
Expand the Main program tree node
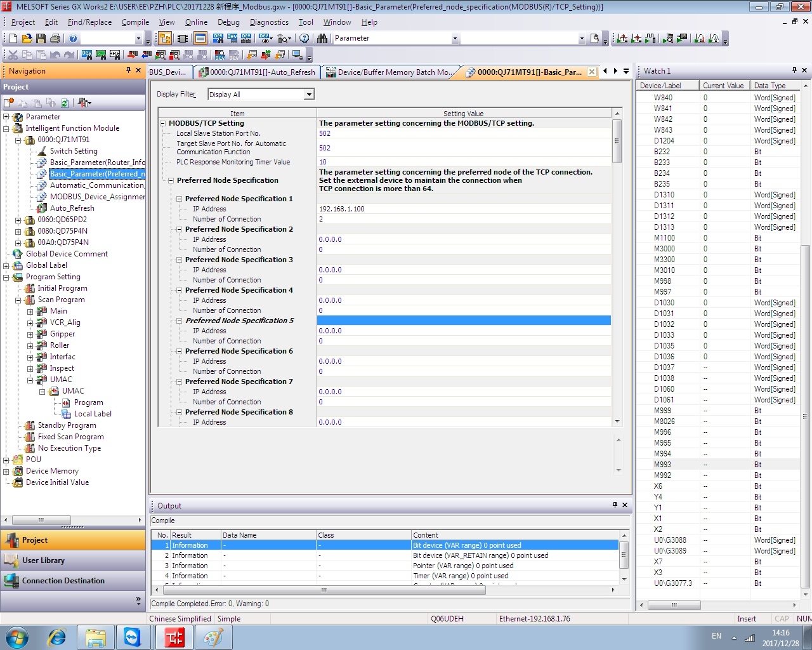[30, 311]
